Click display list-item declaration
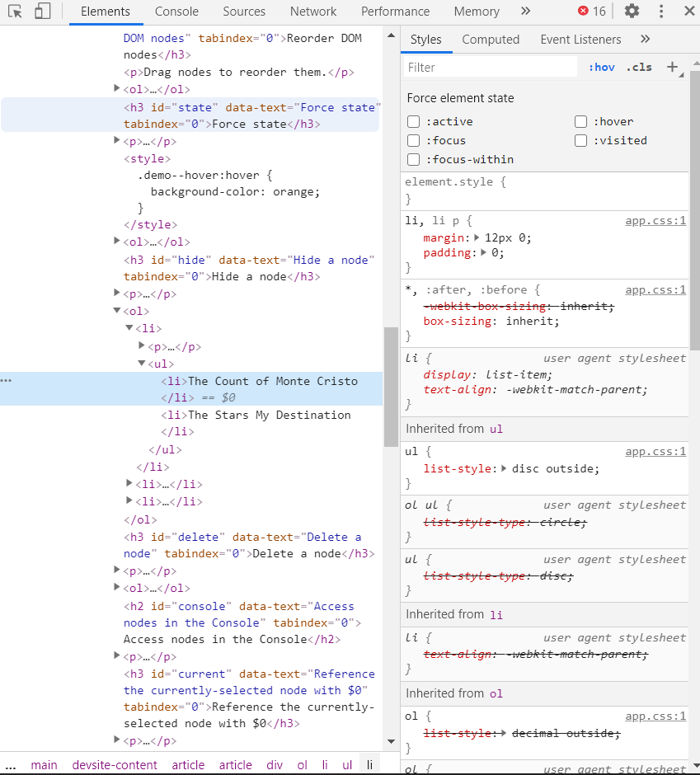The image size is (700, 775). coord(487,374)
